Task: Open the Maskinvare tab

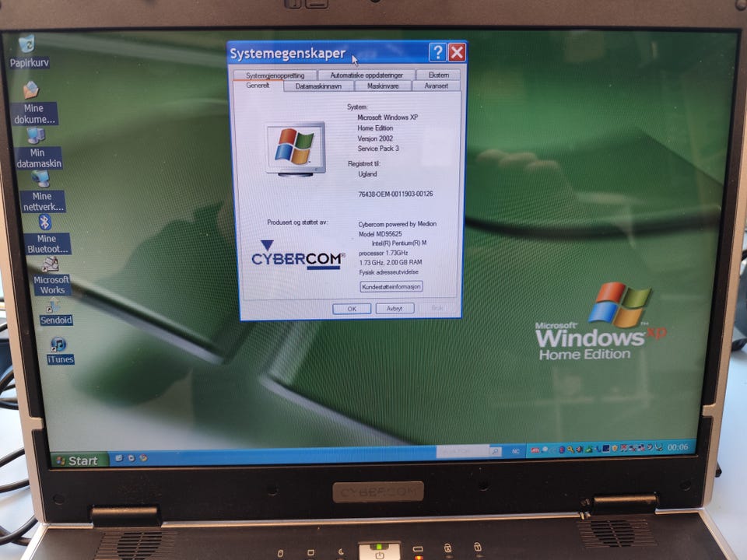Action: click(383, 86)
